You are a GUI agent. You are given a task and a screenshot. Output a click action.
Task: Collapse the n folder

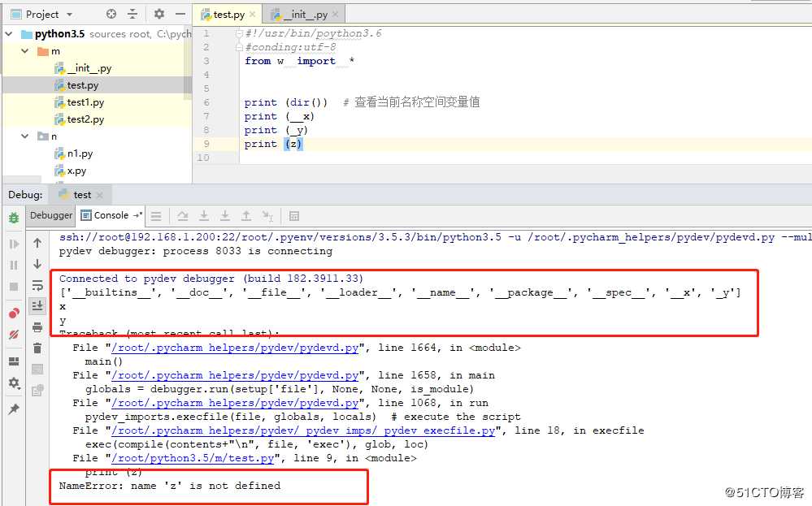[25, 136]
